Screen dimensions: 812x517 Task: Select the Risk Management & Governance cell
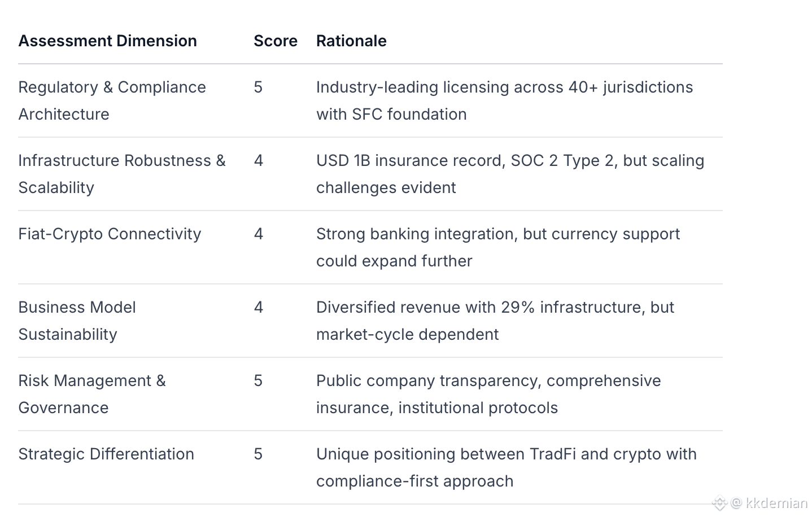tap(91, 394)
